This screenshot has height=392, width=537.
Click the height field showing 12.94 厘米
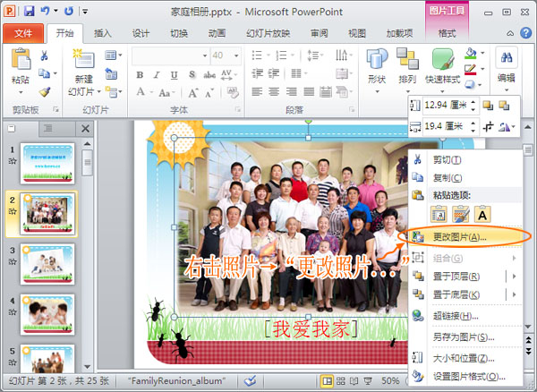[446, 106]
